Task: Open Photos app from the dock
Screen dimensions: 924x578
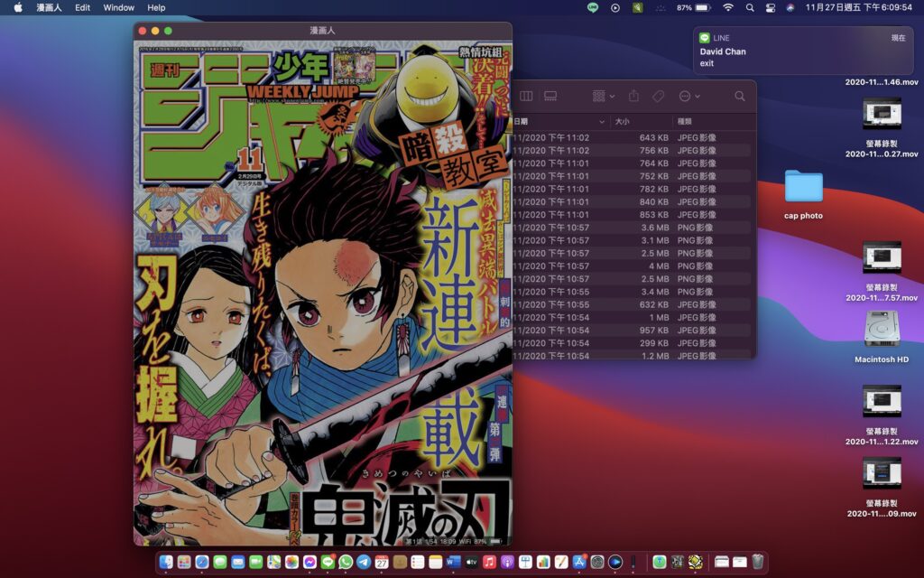Action: point(291,562)
